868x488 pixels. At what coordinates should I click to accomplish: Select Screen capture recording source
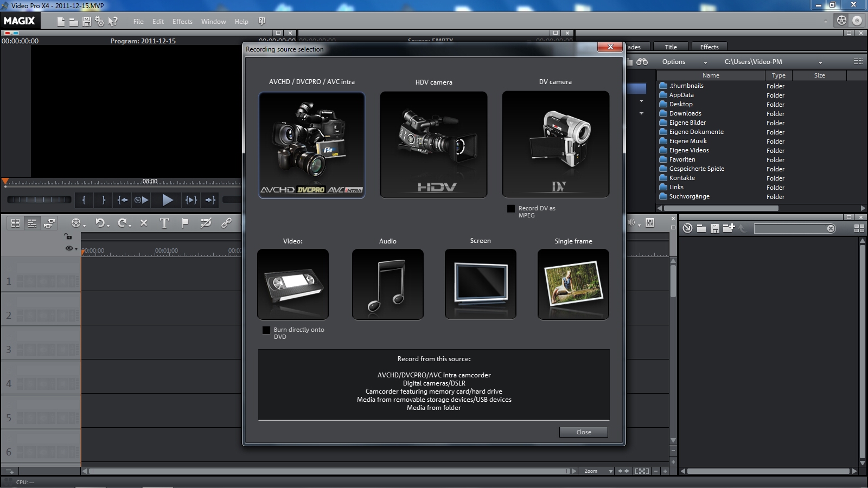(x=481, y=285)
